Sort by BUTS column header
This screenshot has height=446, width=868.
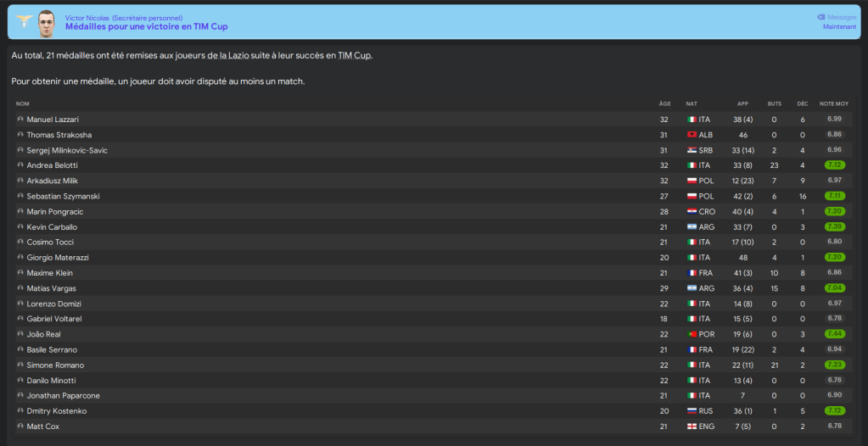point(774,103)
